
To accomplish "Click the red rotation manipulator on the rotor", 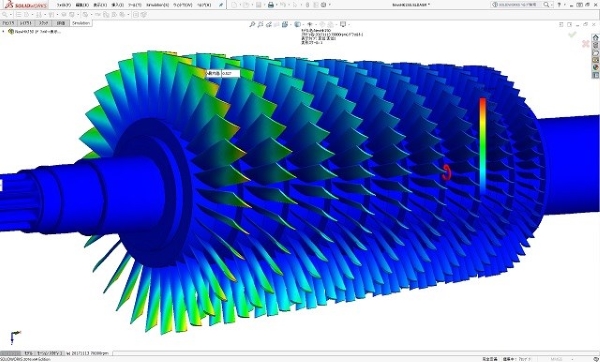I will pos(446,172).
